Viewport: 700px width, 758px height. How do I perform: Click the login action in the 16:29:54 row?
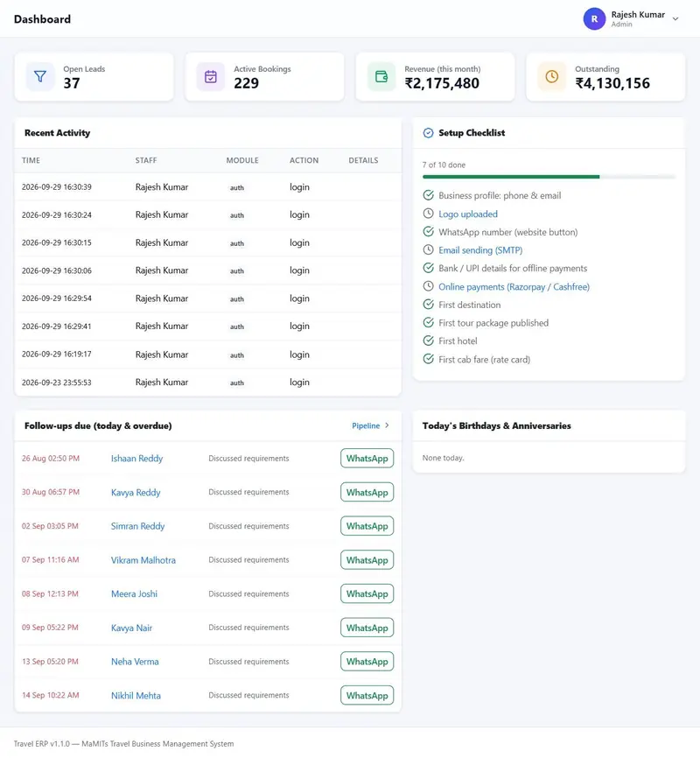[x=299, y=298]
